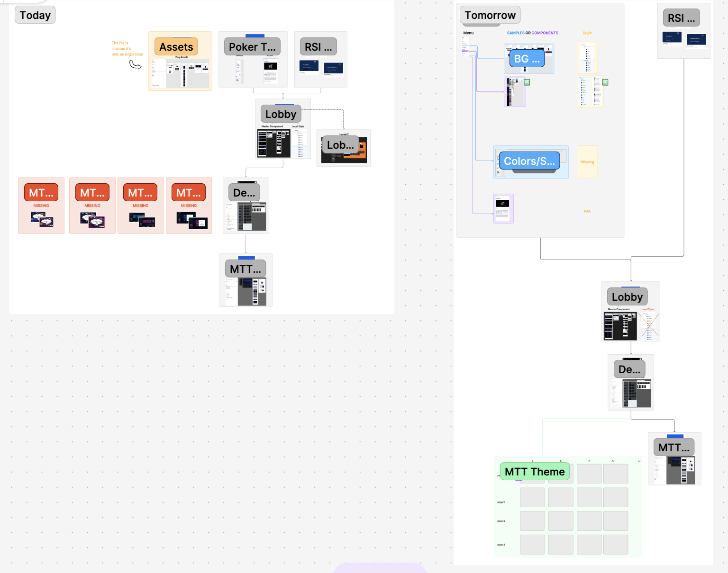Click green checkmark beside purple components thumbnail

pos(527,82)
